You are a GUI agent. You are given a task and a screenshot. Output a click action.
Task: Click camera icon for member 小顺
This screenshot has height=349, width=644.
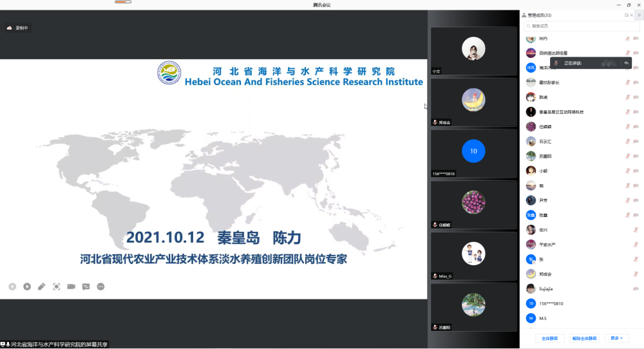pyautogui.click(x=636, y=171)
